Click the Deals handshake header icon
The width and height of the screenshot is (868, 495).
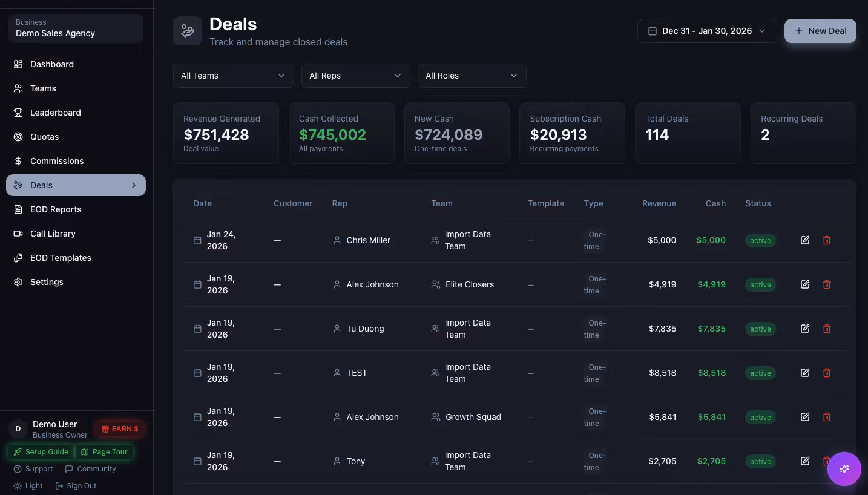click(188, 31)
